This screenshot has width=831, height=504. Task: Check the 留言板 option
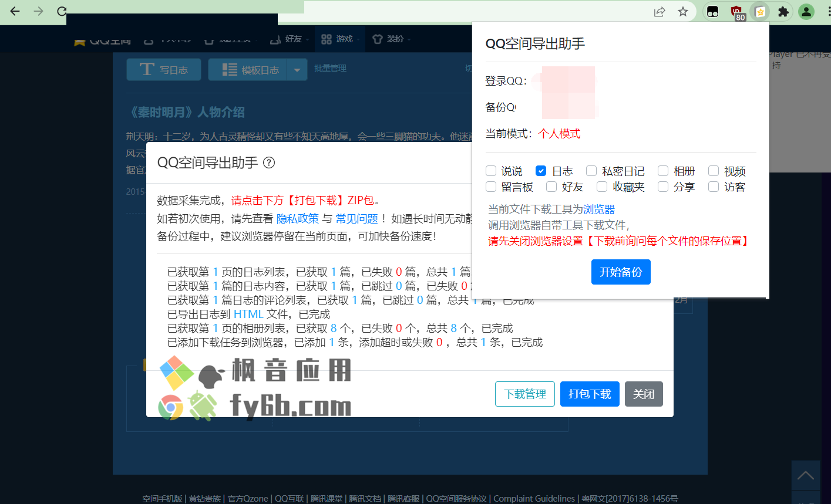[x=491, y=187]
